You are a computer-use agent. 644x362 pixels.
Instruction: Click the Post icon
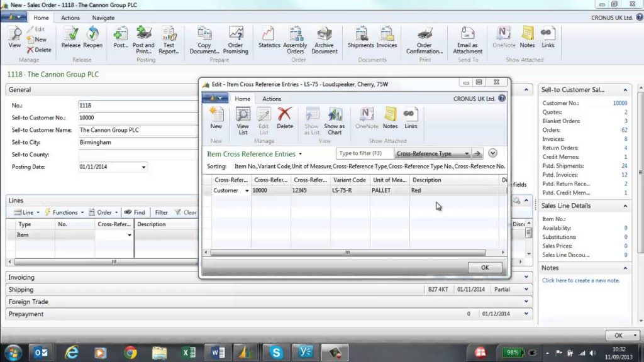121,38
